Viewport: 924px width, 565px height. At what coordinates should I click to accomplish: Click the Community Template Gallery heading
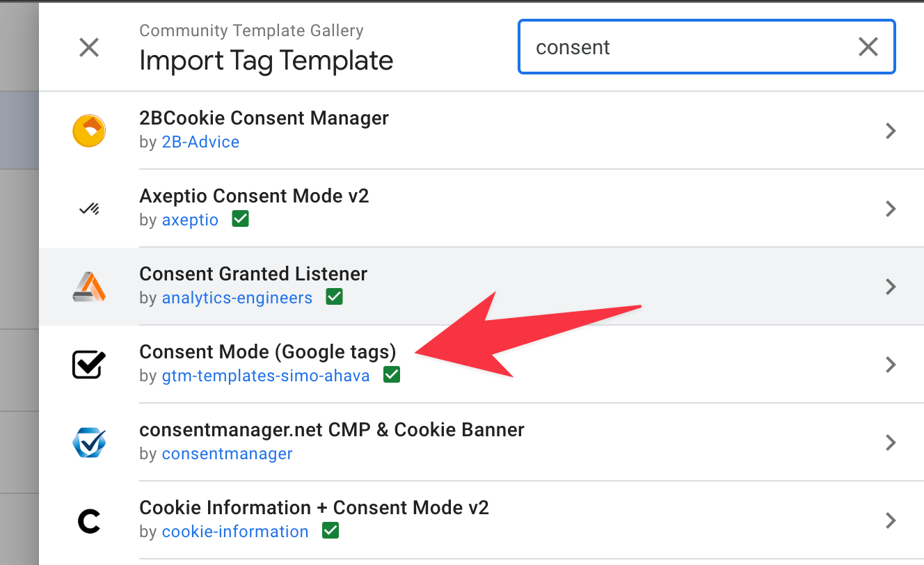click(x=251, y=31)
